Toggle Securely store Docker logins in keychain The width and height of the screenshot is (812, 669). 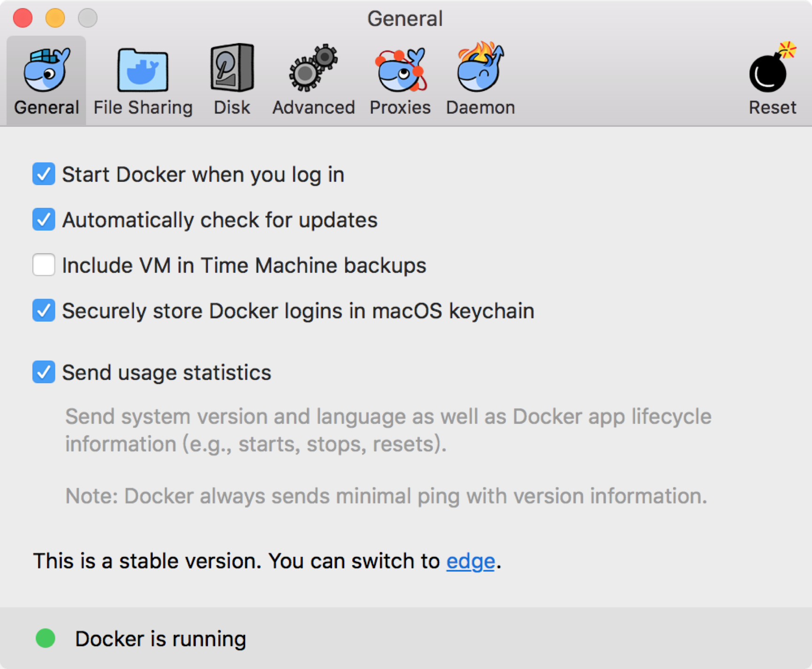[44, 310]
